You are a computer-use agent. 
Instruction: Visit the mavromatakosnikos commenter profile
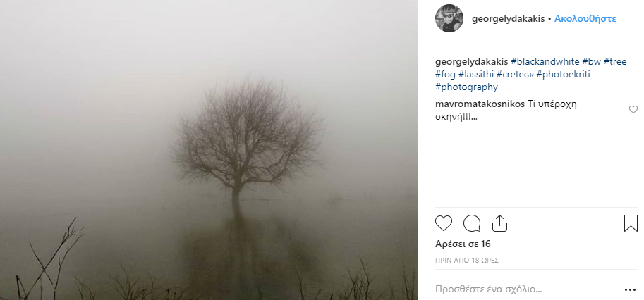click(480, 104)
